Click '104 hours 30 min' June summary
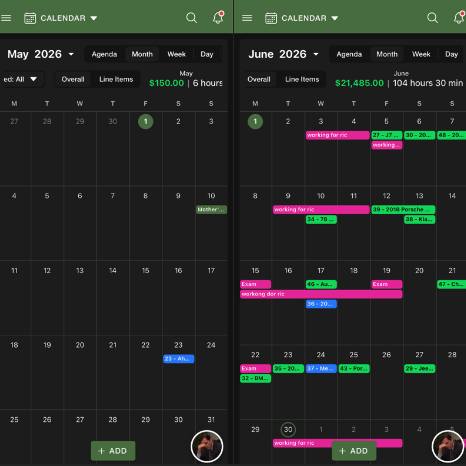The width and height of the screenshot is (466, 466). click(428, 83)
